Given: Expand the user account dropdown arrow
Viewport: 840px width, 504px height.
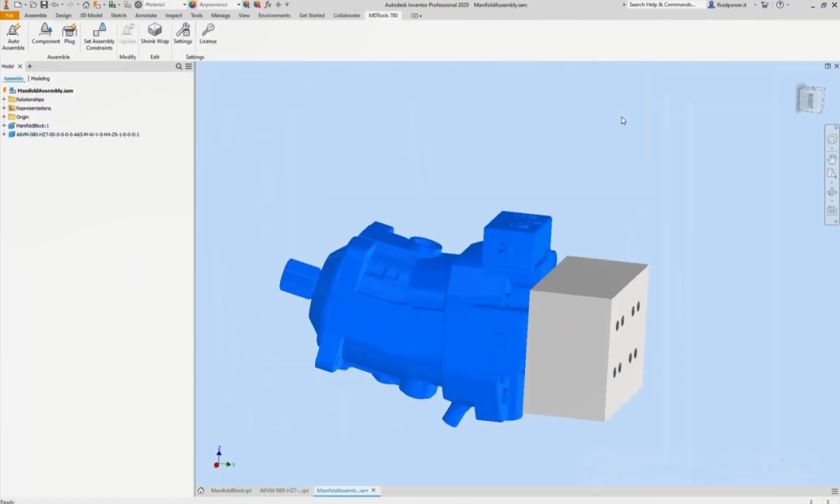Looking at the screenshot, I should [754, 5].
